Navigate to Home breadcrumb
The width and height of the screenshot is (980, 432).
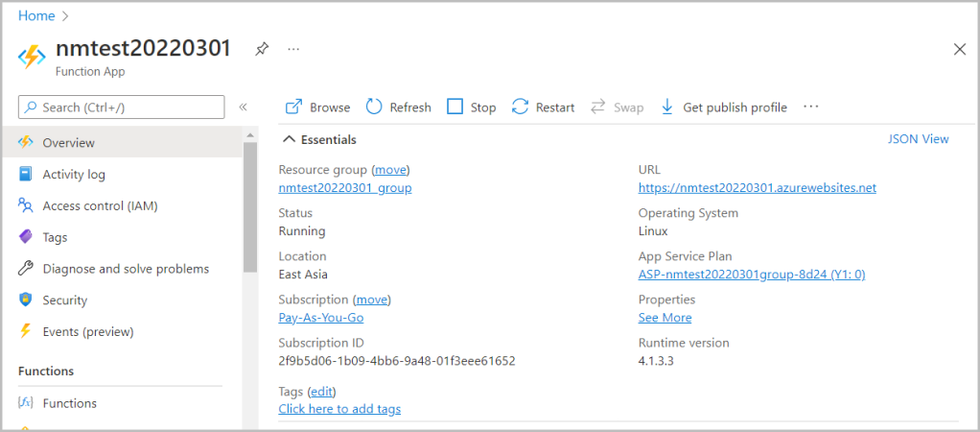(36, 15)
